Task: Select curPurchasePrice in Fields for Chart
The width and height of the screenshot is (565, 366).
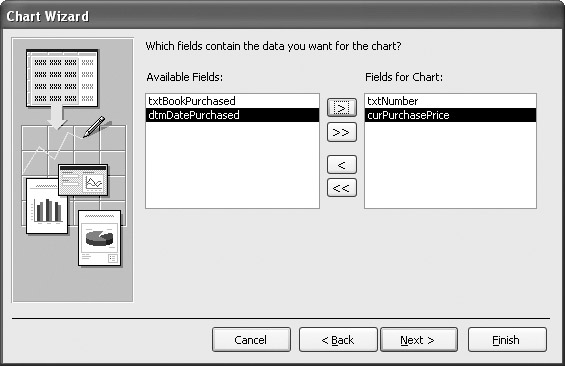Action: click(x=450, y=115)
